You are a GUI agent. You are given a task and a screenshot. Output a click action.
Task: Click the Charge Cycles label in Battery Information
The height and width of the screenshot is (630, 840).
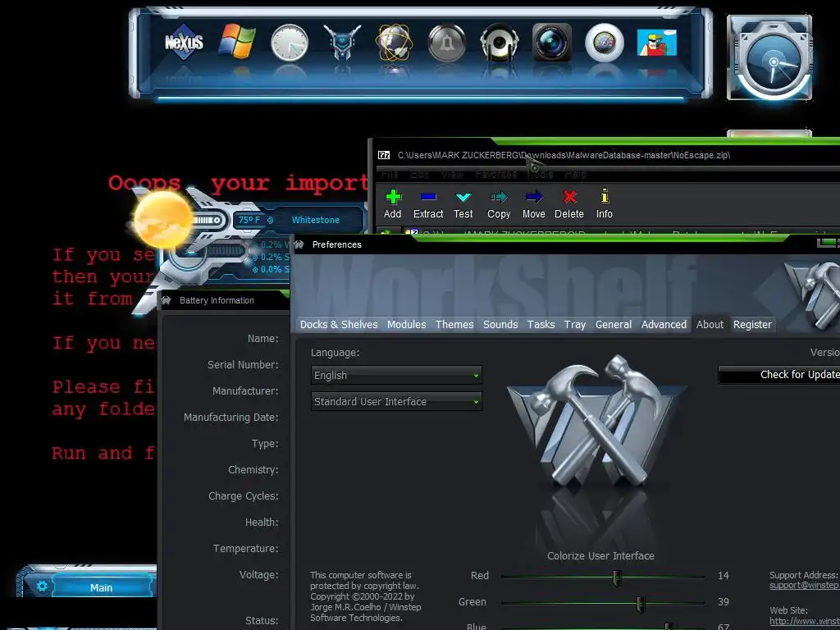243,495
